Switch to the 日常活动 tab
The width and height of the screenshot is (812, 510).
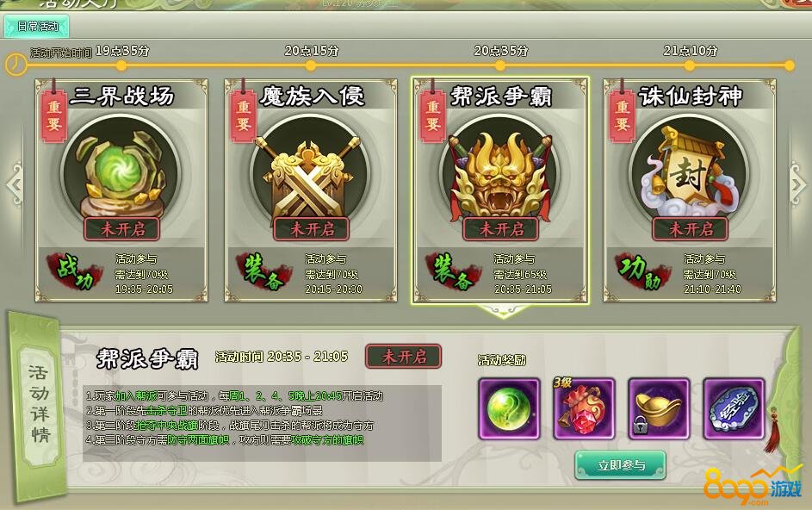point(36,27)
